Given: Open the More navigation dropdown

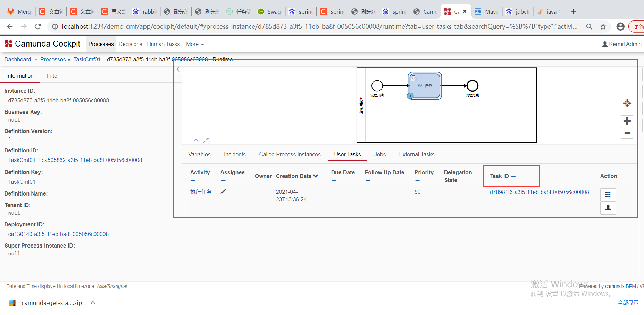Looking at the screenshot, I should [195, 44].
